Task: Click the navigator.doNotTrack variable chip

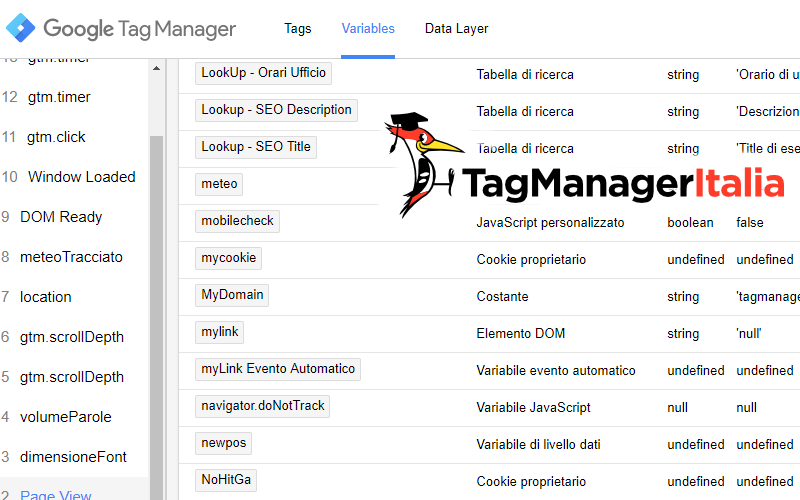Action: tap(262, 406)
